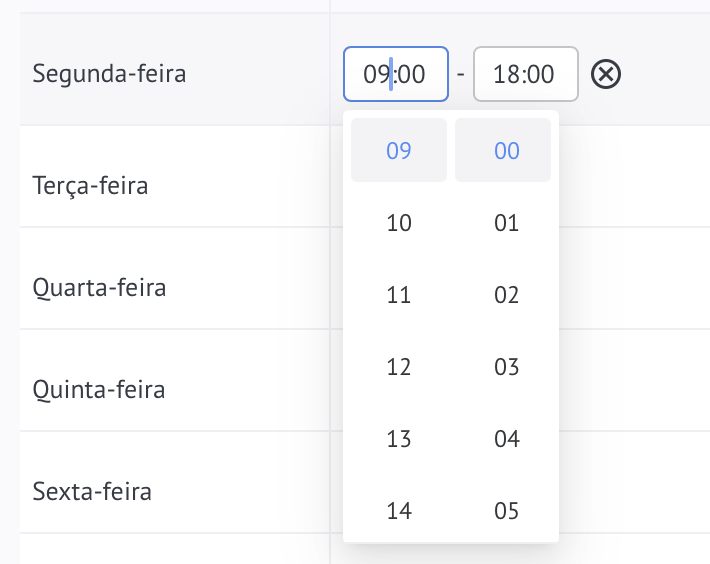The width and height of the screenshot is (710, 564).
Task: Remove Segunda-feira time slot with circled X
Action: click(x=605, y=74)
